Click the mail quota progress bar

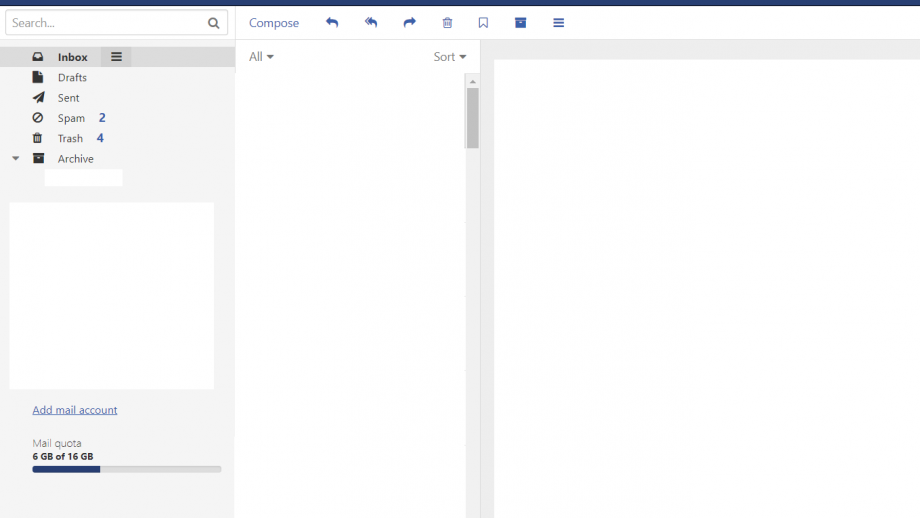pyautogui.click(x=127, y=469)
